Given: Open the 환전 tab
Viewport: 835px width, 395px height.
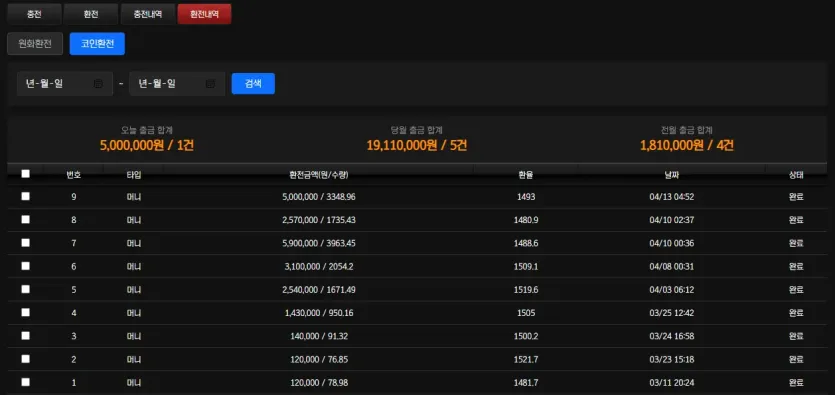Looking at the screenshot, I should coord(91,14).
